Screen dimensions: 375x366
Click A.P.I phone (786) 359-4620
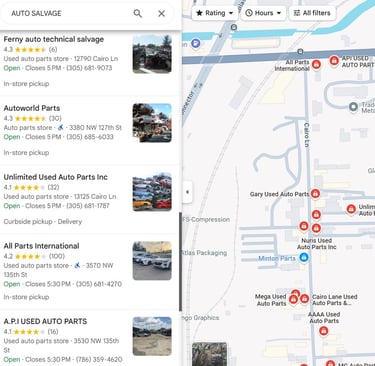99,360
